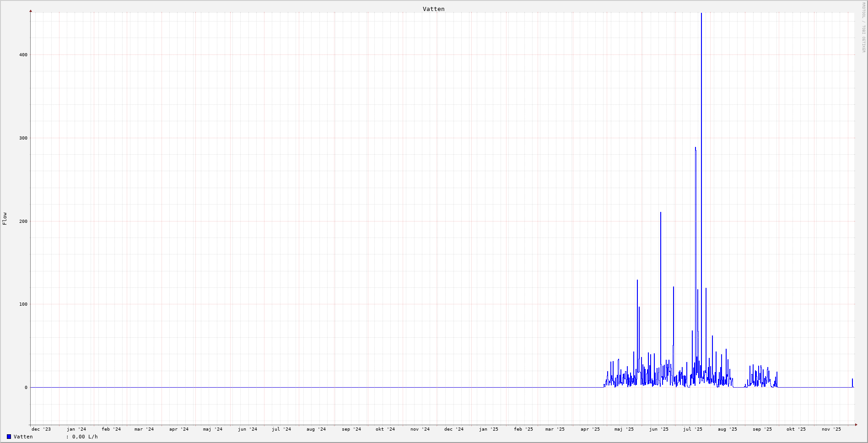Click the Vatten chart title
This screenshot has height=443, width=868.
point(433,9)
